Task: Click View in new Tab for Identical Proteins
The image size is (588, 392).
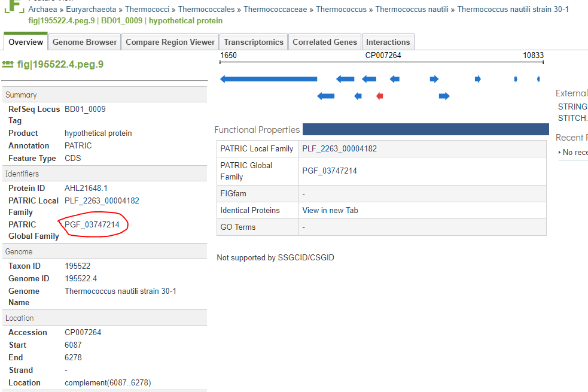Action: tap(330, 210)
